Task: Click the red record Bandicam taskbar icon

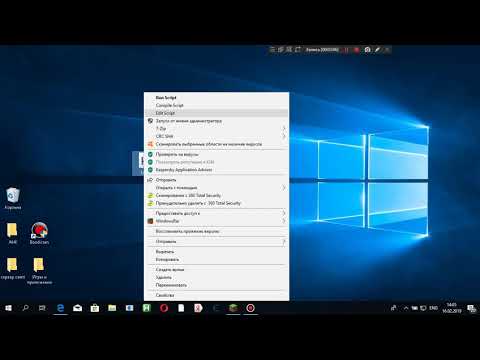Action: point(250,308)
